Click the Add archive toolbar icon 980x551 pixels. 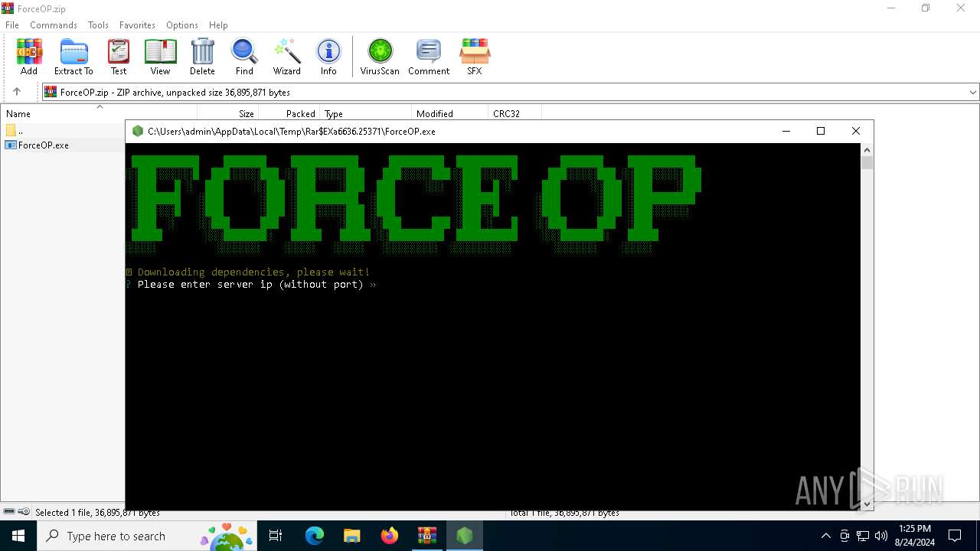29,57
